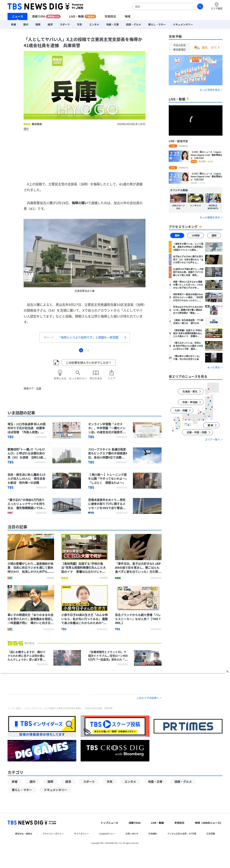The image size is (230, 868).
Task: Open the 小泉今日子さんの生き方 article thumbnail
Action: pyautogui.click(x=84, y=598)
